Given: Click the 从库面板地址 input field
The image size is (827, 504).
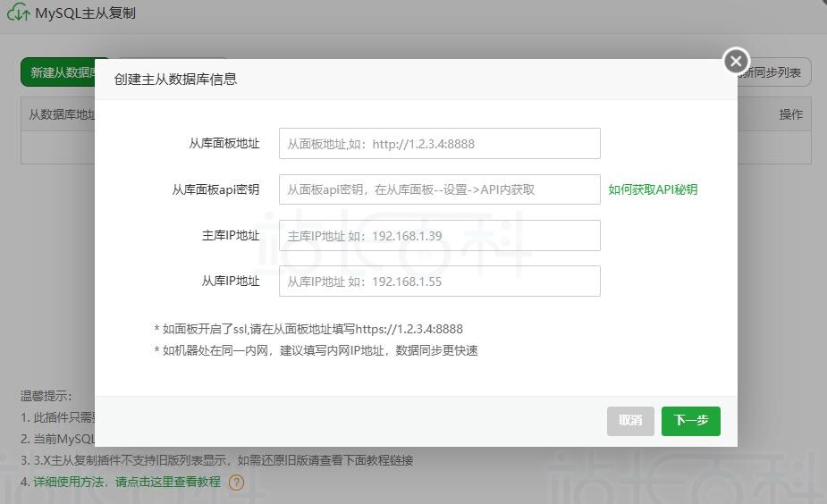Looking at the screenshot, I should (x=439, y=144).
